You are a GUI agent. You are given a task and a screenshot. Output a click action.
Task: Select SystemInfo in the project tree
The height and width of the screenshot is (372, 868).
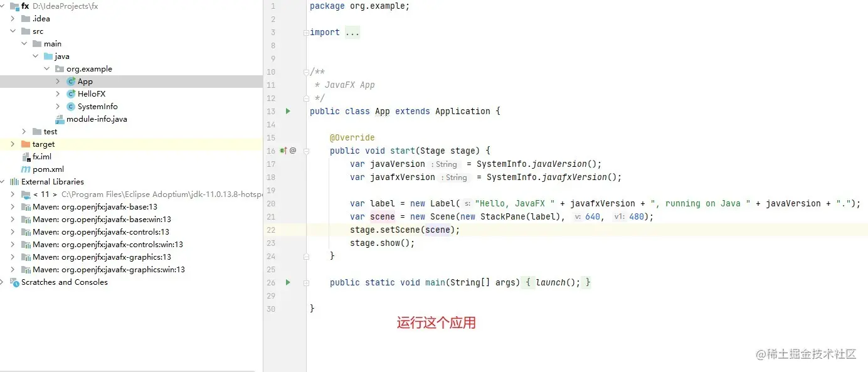(98, 107)
